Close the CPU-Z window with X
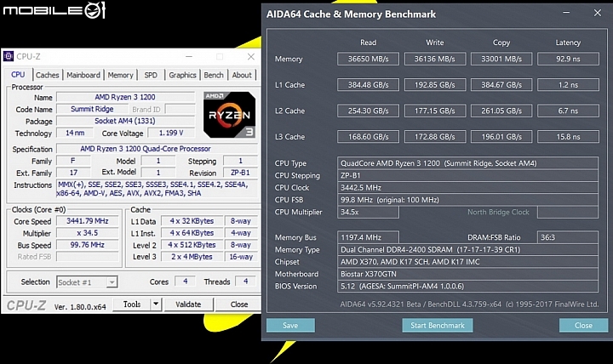 tap(251, 57)
